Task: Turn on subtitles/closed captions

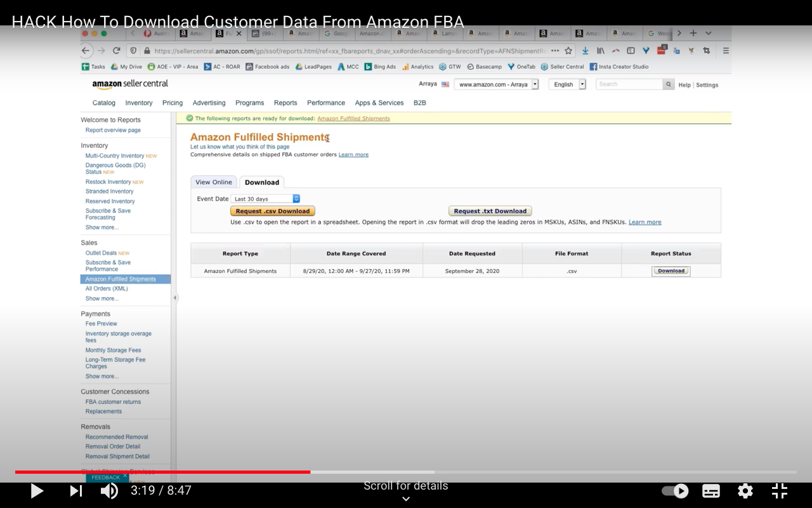Action: point(711,491)
